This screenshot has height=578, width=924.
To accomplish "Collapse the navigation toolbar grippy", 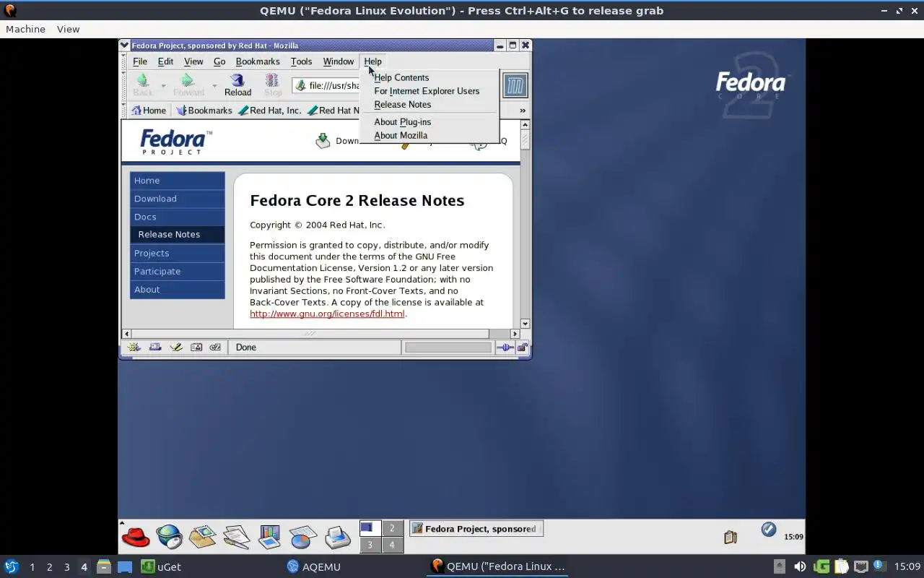I will pyautogui.click(x=123, y=85).
